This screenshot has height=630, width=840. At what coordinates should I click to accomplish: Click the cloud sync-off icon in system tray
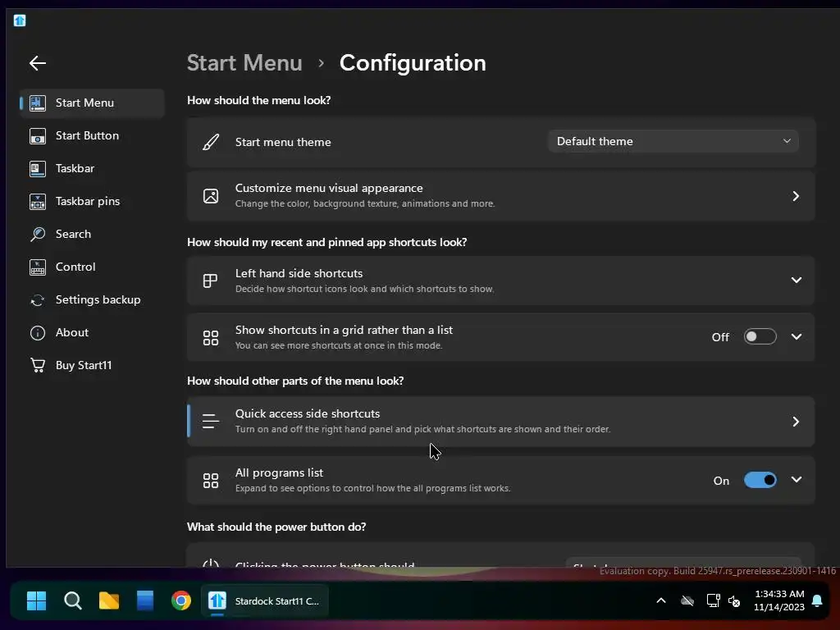[x=687, y=601]
